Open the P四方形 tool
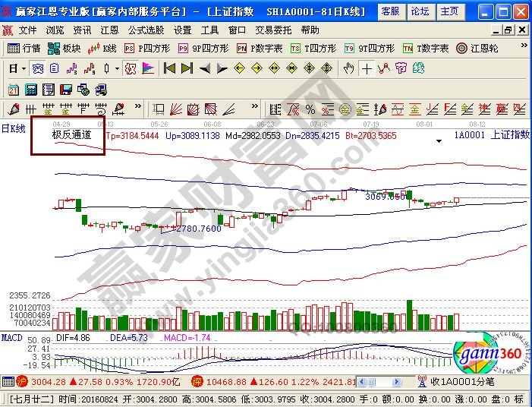532x407 pixels. (x=147, y=49)
